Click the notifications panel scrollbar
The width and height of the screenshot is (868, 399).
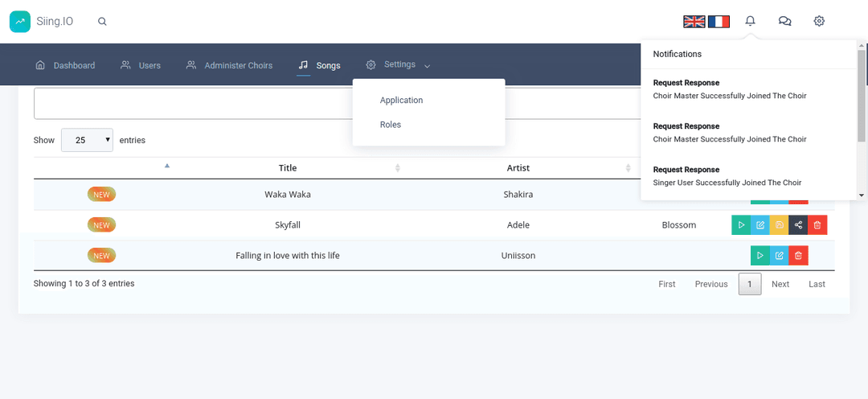pos(862,94)
